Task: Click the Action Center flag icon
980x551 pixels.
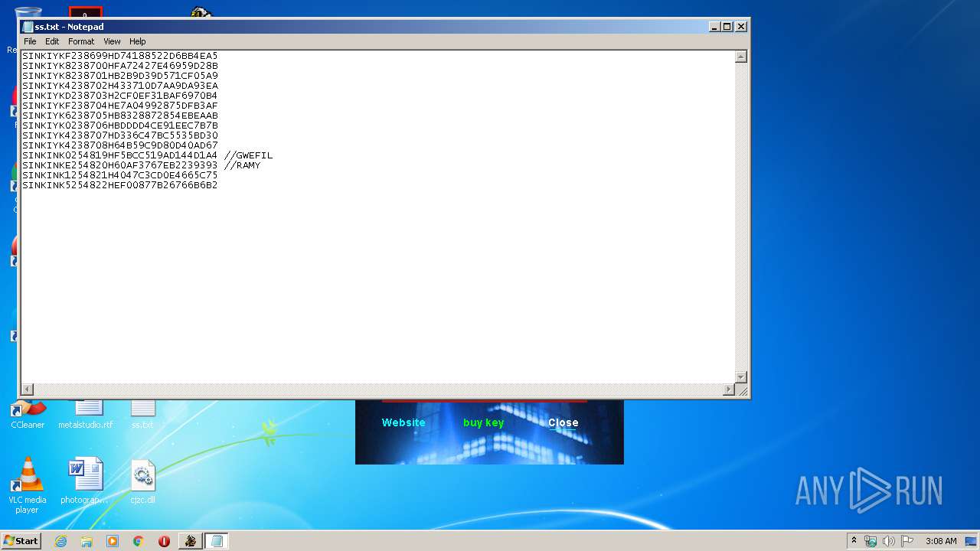Action: pos(907,541)
